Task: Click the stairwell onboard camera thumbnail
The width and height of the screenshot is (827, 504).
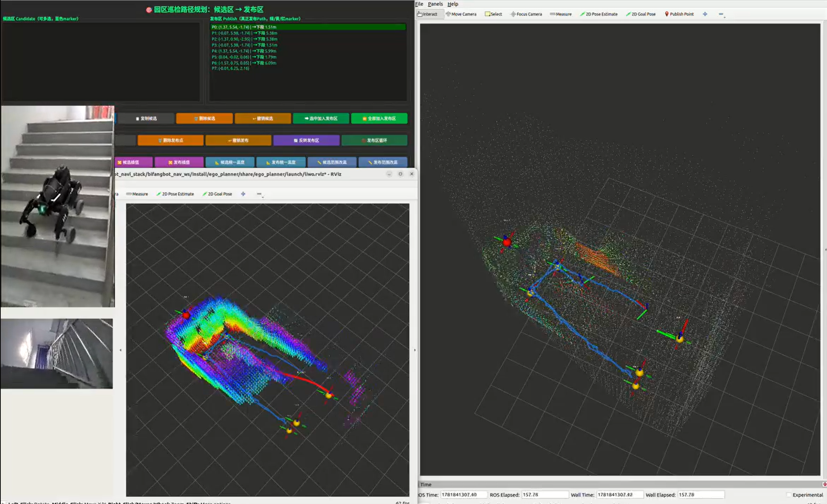Action: [x=56, y=354]
